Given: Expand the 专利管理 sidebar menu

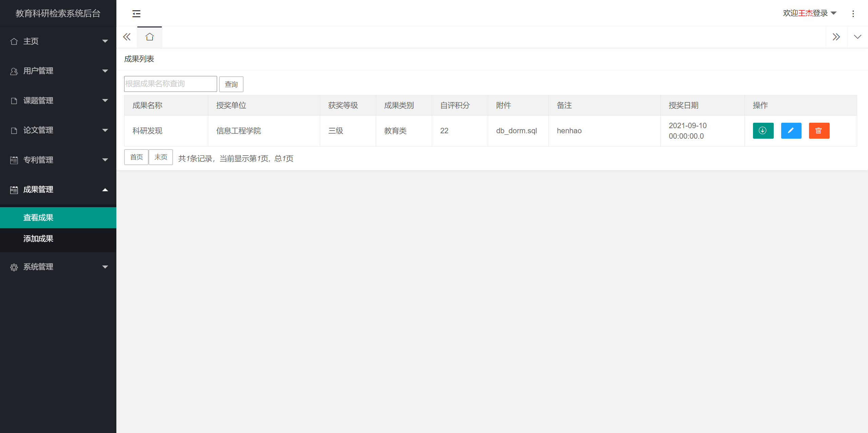Looking at the screenshot, I should tap(58, 160).
